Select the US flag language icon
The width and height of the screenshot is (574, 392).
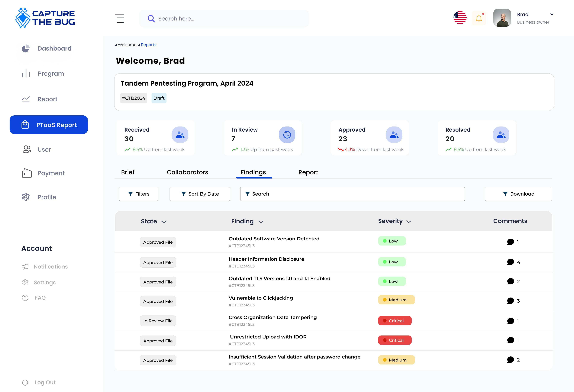(460, 18)
